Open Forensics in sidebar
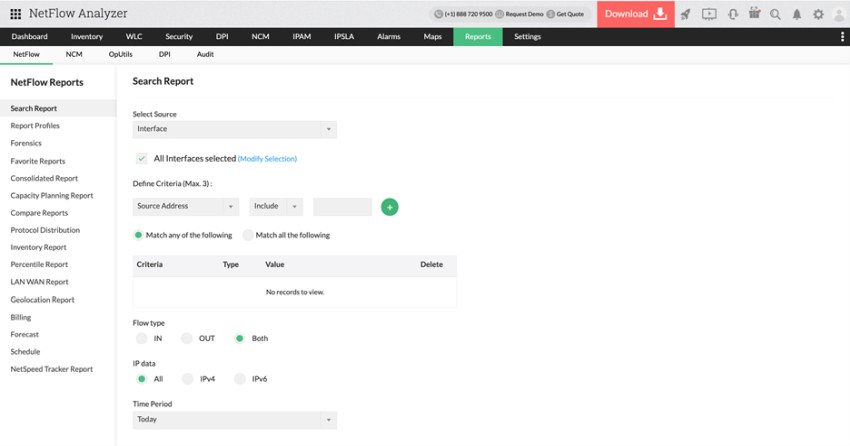The width and height of the screenshot is (850, 446). pos(26,143)
